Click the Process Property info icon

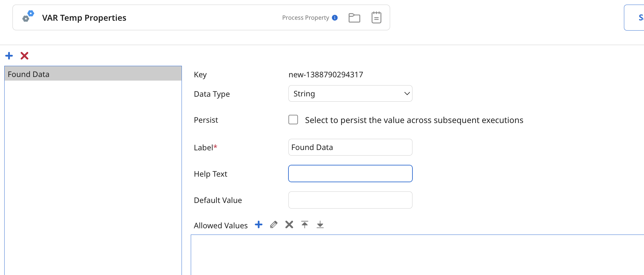point(335,18)
